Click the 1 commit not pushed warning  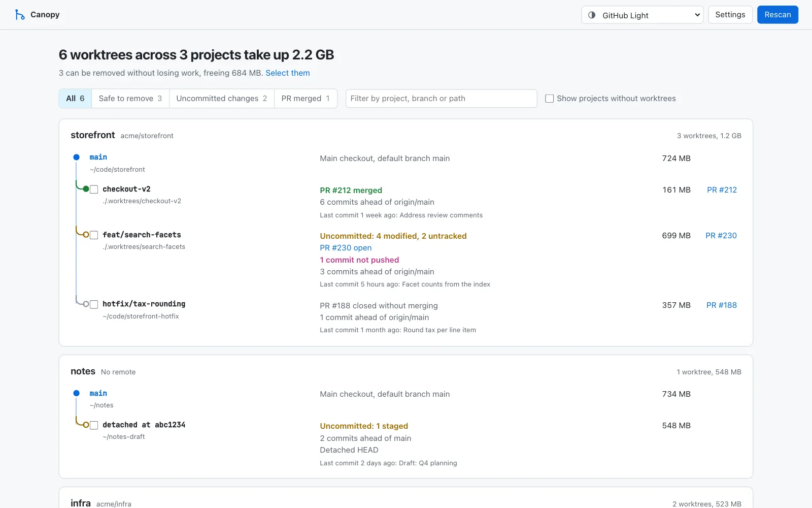point(359,260)
